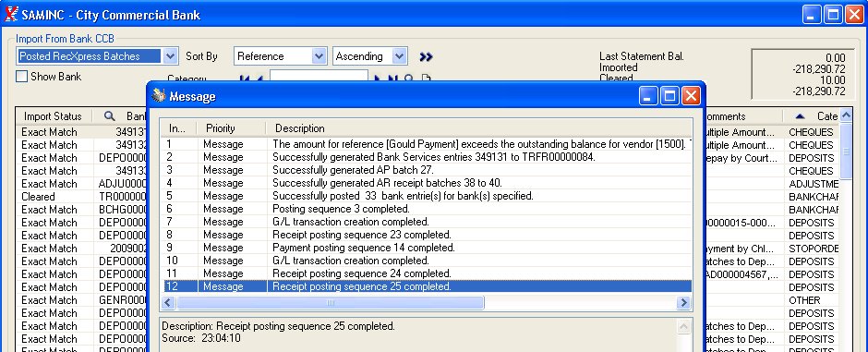Select message 'Receipt posting sequence 23 completed.'

pos(427,235)
